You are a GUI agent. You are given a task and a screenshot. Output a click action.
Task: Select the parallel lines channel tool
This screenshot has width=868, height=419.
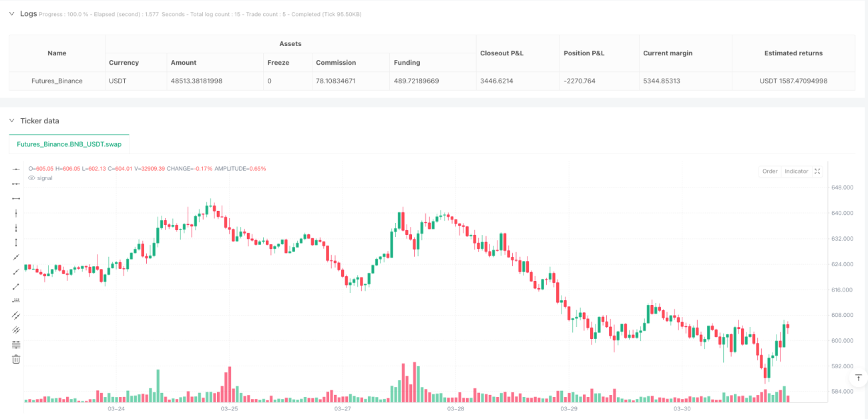(x=17, y=315)
